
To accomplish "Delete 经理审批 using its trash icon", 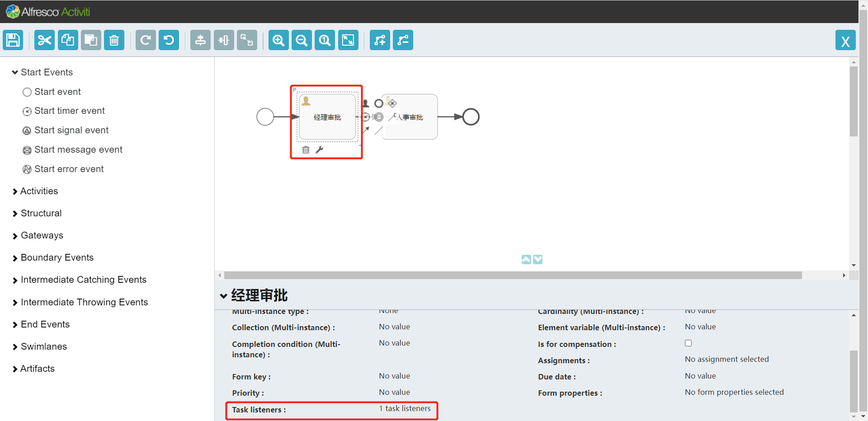I will [x=306, y=150].
